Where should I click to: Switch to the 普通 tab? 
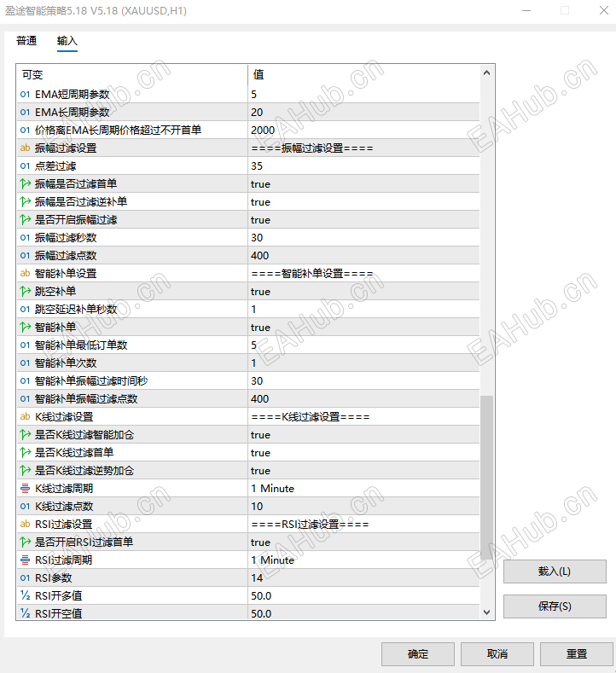[x=26, y=41]
